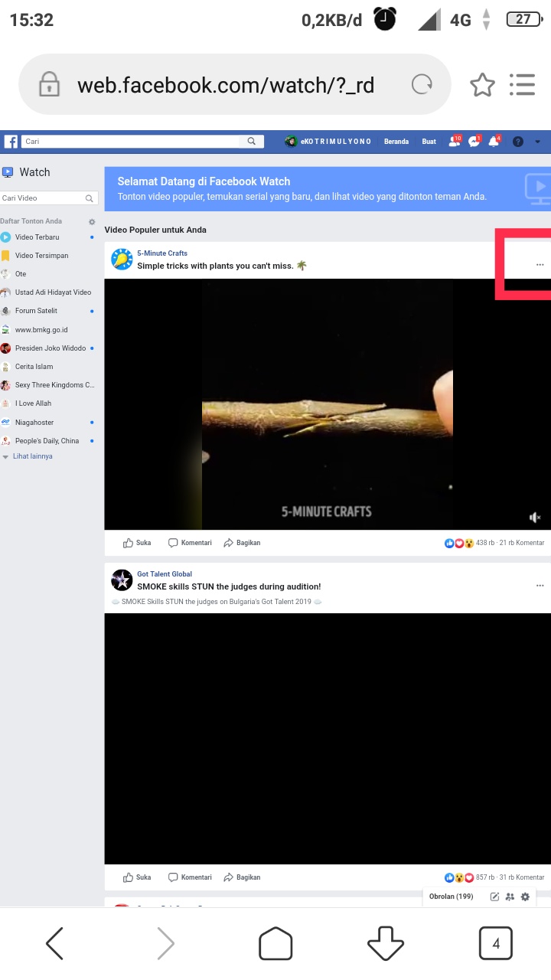The height and width of the screenshot is (980, 551).
Task: Open the Buat menu
Action: [x=429, y=142]
